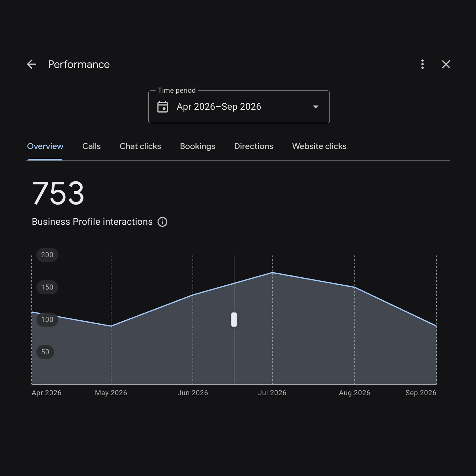476x476 pixels.
Task: Click the Jun 2026 axis label
Action: pos(193,393)
